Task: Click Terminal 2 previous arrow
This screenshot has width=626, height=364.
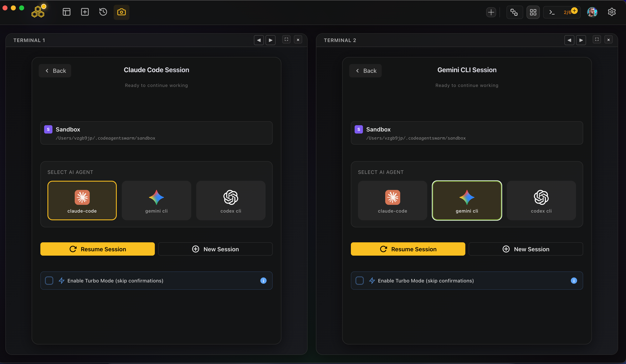Action: (x=569, y=40)
